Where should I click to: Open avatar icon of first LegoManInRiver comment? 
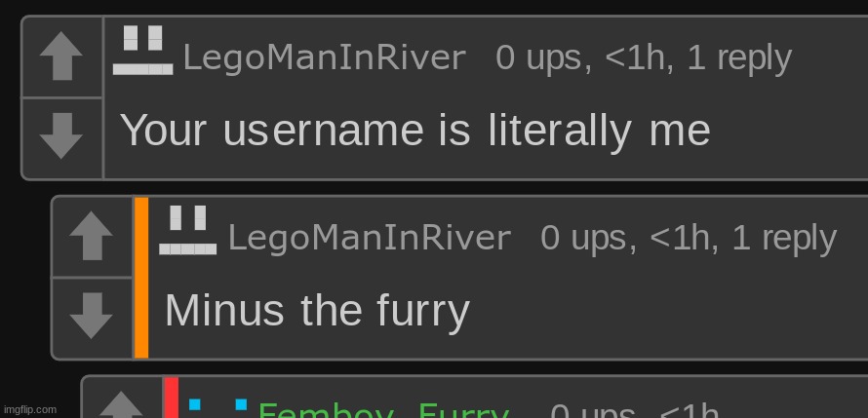click(x=142, y=50)
